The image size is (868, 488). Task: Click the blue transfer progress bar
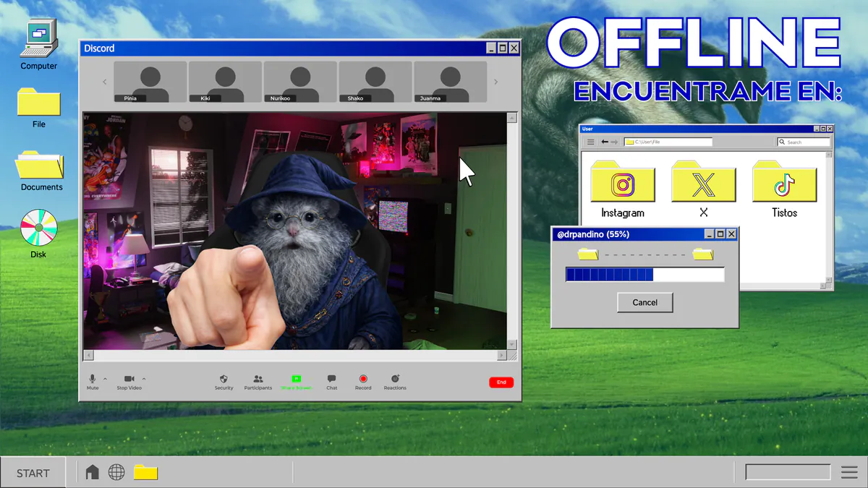pyautogui.click(x=644, y=275)
